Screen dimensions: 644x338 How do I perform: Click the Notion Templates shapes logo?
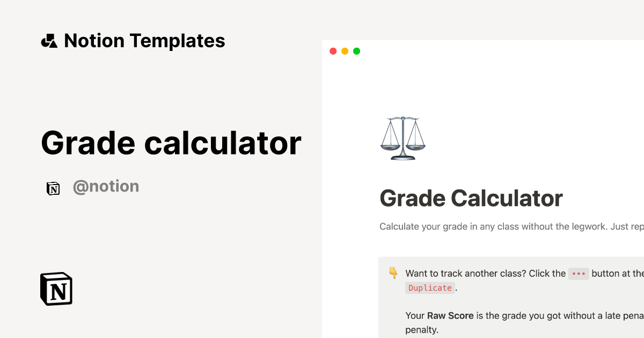pyautogui.click(x=49, y=41)
